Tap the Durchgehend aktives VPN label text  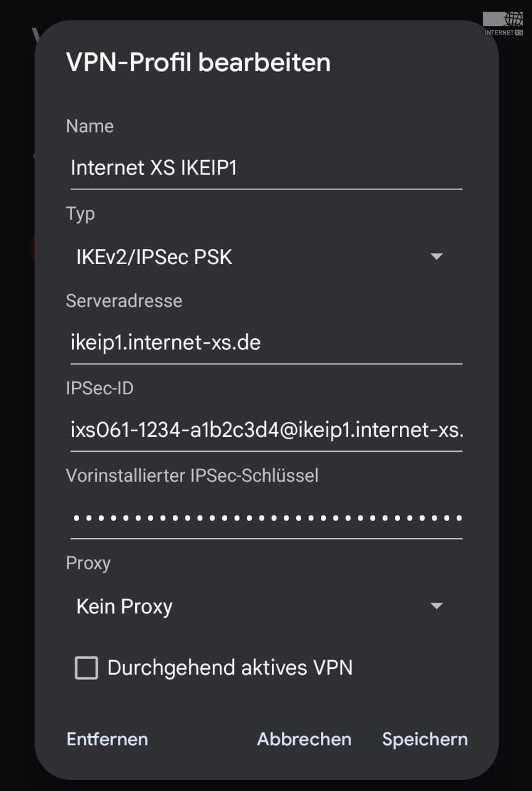(230, 668)
